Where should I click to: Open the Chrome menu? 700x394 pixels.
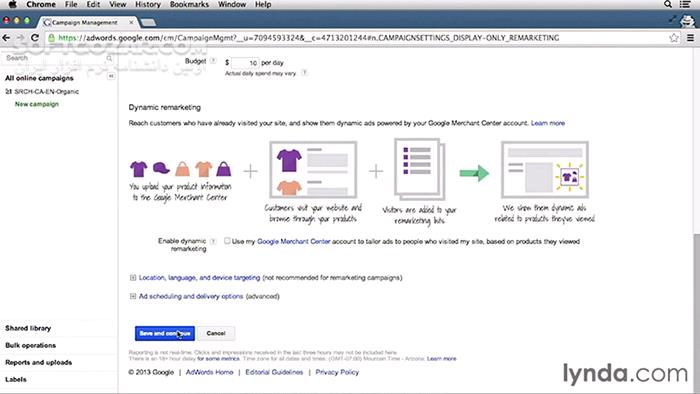41,4
